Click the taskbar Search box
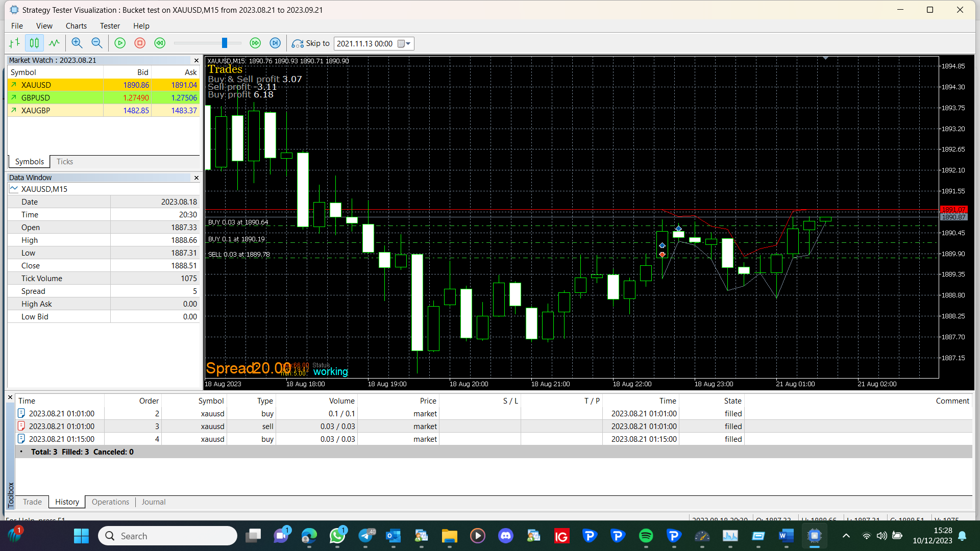Image resolution: width=980 pixels, height=551 pixels. point(167,536)
